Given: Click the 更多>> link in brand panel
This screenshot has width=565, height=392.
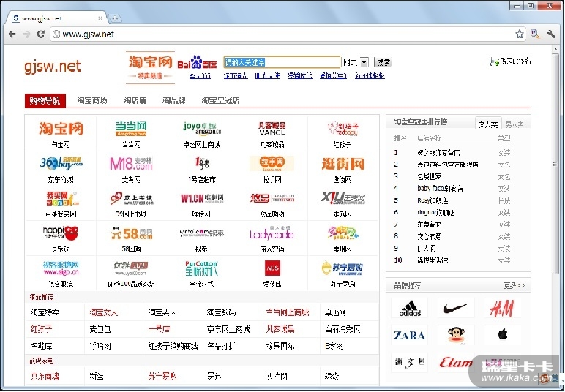Looking at the screenshot, I should [515, 285].
